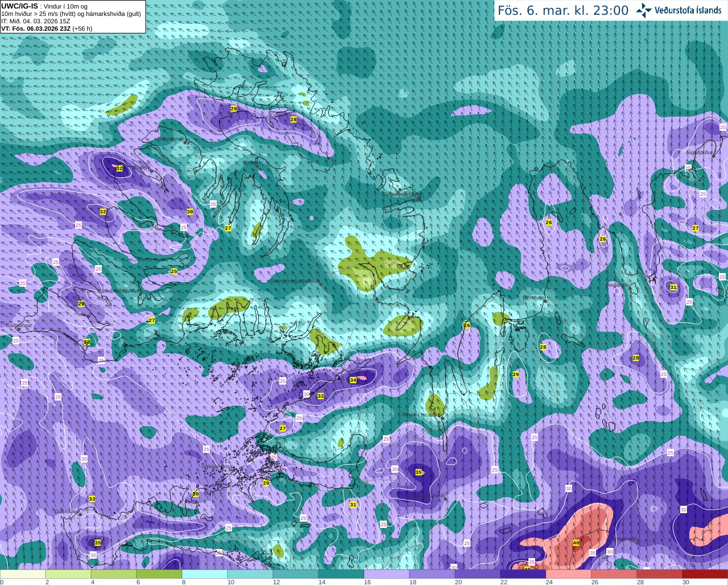
Task: Click the yellow gust label 32 next to Flateyri
Action: pos(119,168)
